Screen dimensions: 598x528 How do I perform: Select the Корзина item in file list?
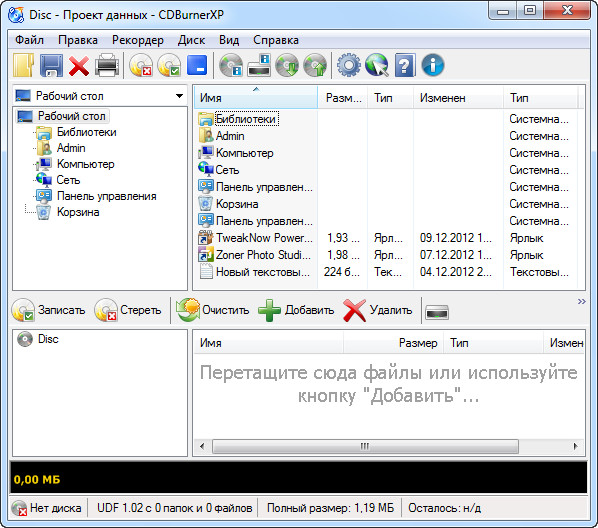click(228, 204)
